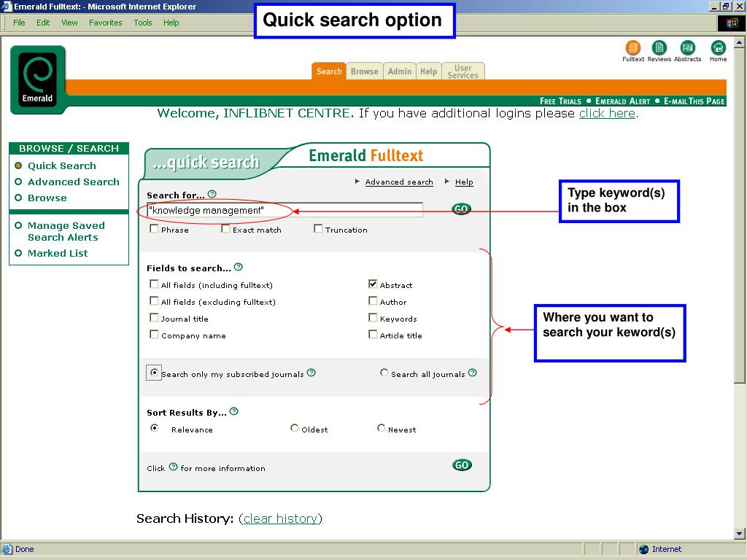Open the Advanced search link in search panel
The image size is (747, 560).
tap(399, 182)
